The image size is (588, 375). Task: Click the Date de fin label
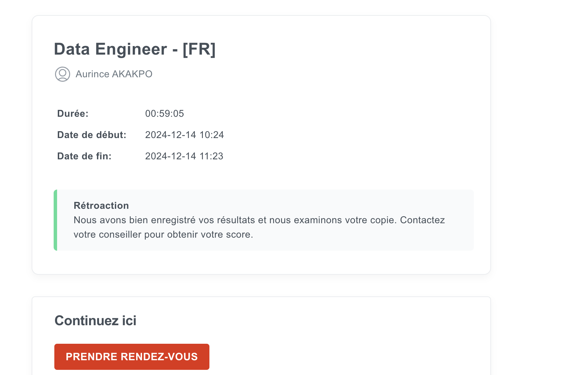(84, 156)
